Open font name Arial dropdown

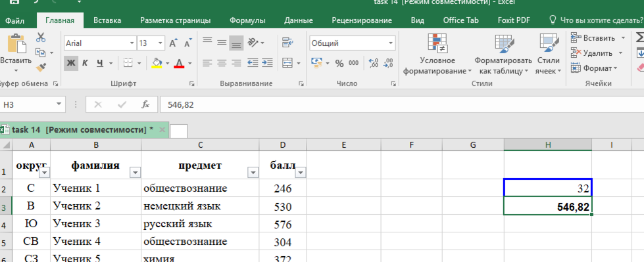[x=132, y=43]
